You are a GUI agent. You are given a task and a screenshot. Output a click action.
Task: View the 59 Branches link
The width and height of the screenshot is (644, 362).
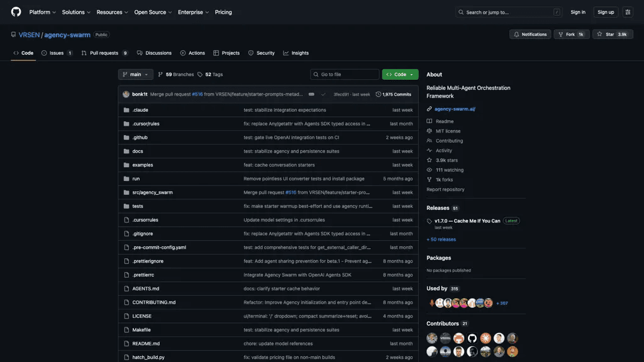[x=176, y=75]
